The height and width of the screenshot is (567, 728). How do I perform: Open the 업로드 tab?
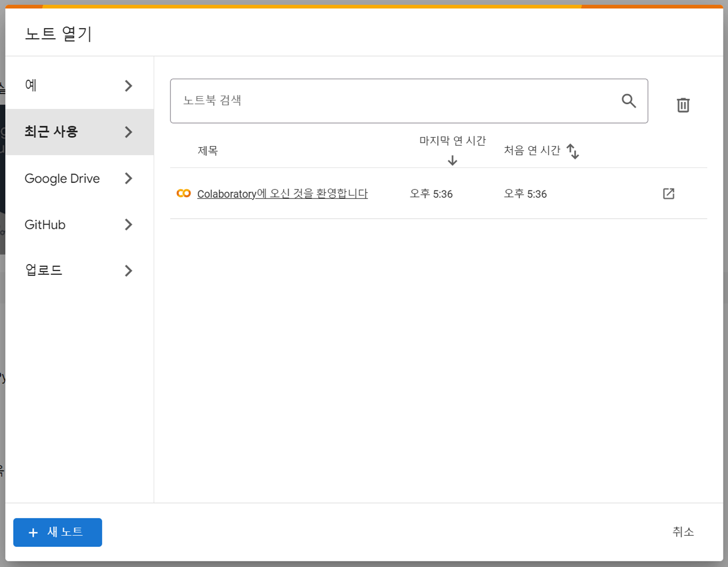[79, 271]
